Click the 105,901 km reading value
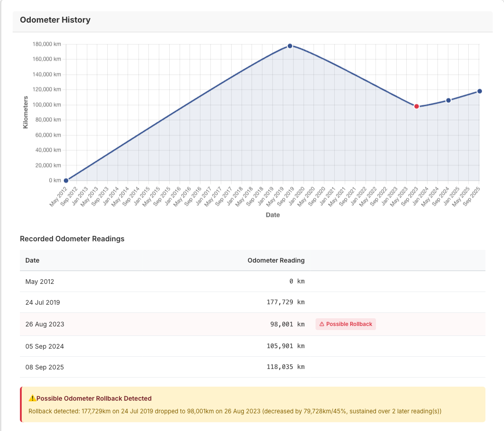 (x=286, y=346)
